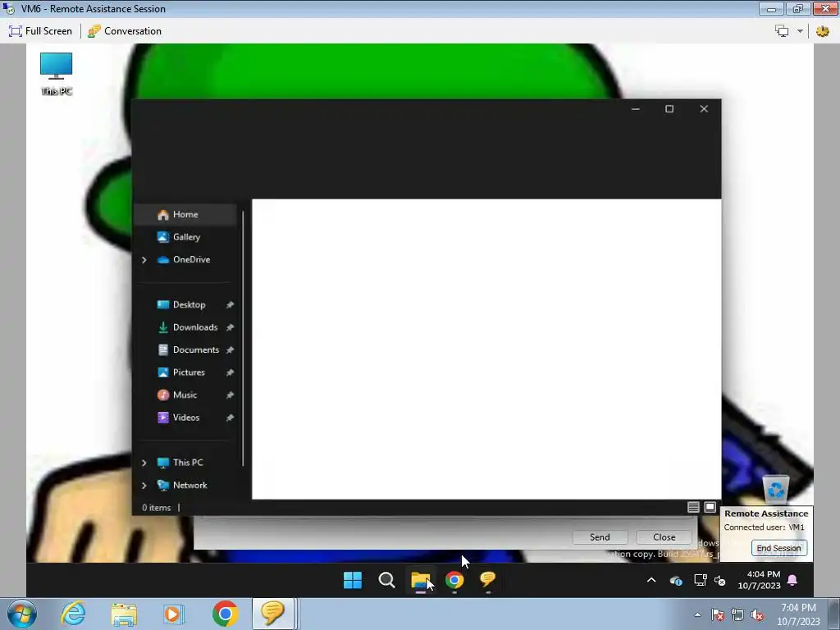Open Chrome on the host taskbar
Image resolution: width=840 pixels, height=630 pixels.
coord(226,614)
